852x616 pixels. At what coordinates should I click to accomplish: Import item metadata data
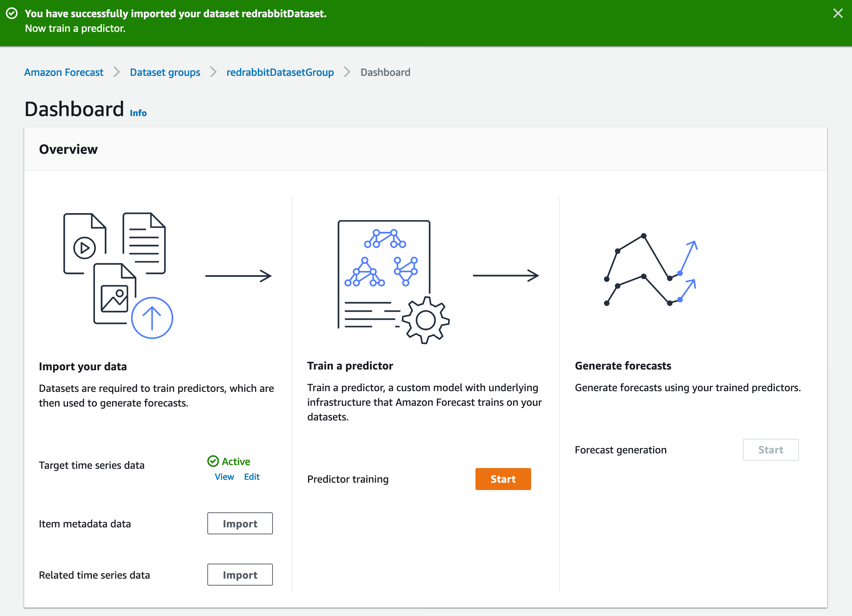tap(240, 523)
